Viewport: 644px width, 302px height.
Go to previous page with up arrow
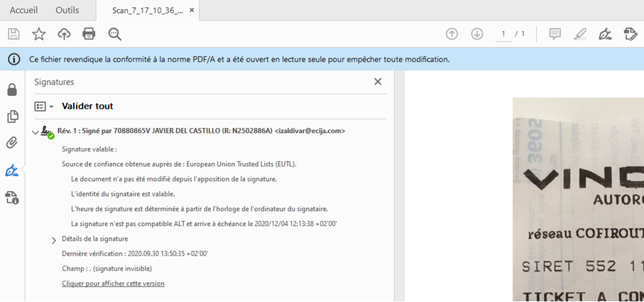[x=452, y=34]
